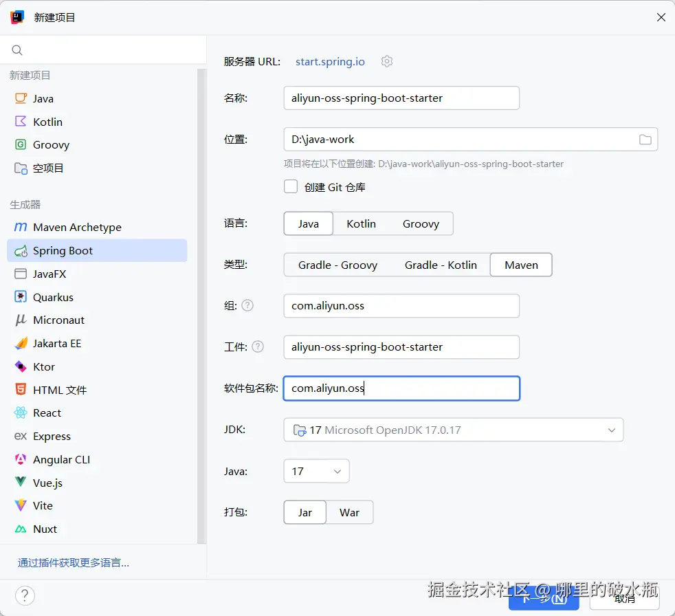The image size is (675, 616).
Task: Click the Ktor diamond icon
Action: 21,366
